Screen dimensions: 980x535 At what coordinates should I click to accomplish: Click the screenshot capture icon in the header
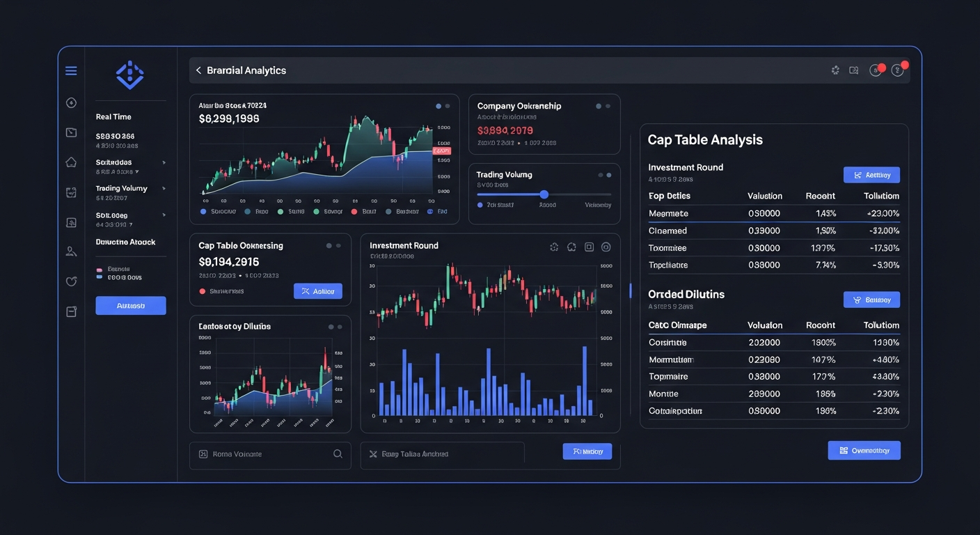[x=854, y=70]
